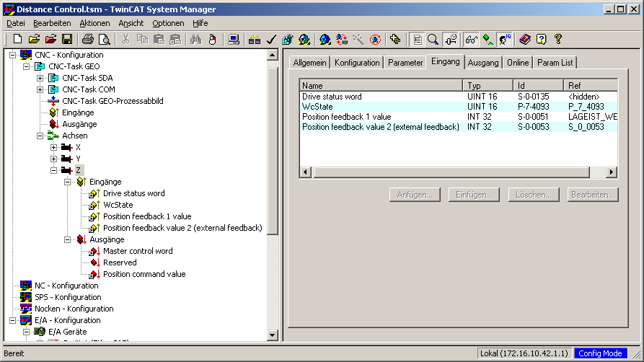Open the Aktionen menu
The width and height of the screenshot is (644, 362).
95,23
